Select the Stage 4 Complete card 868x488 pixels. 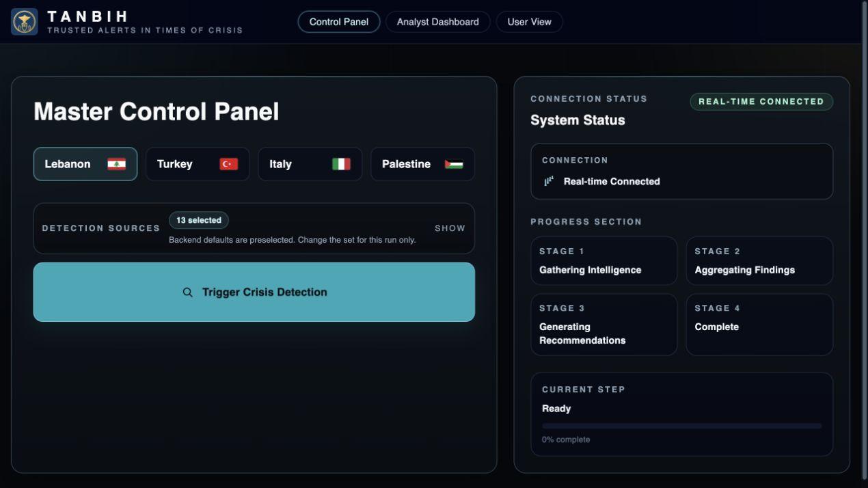coord(759,325)
